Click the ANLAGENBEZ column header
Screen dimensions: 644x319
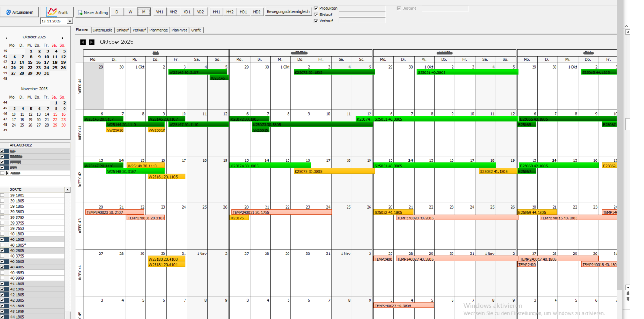pyautogui.click(x=39, y=145)
